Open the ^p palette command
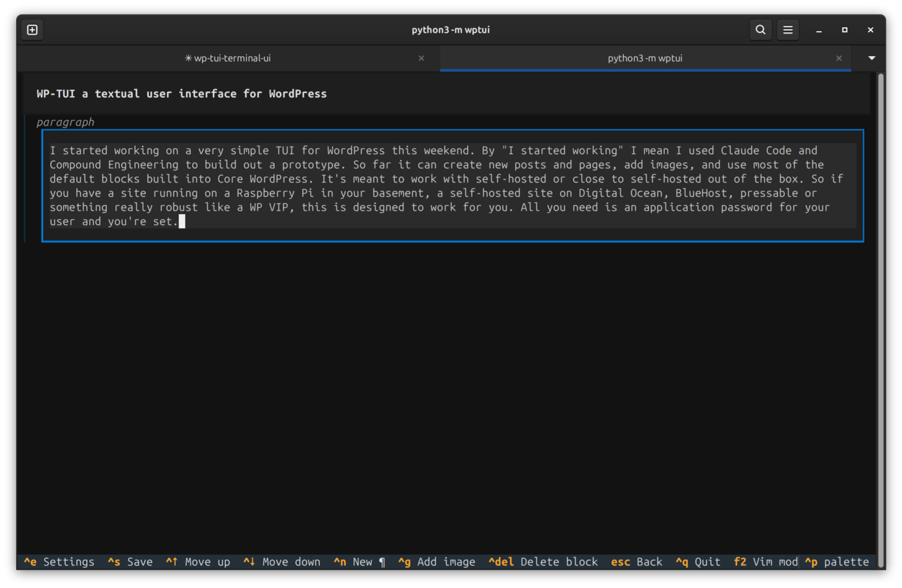Viewport: 902px width, 588px height. [x=837, y=562]
